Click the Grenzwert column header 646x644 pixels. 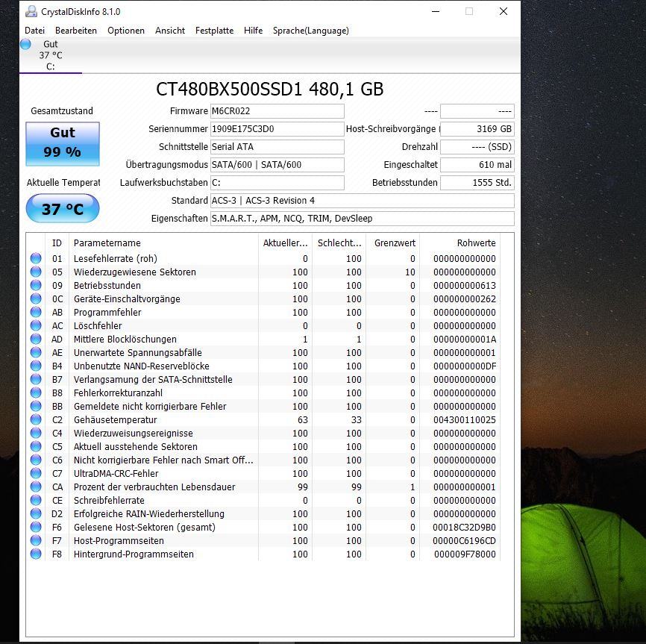click(x=392, y=243)
